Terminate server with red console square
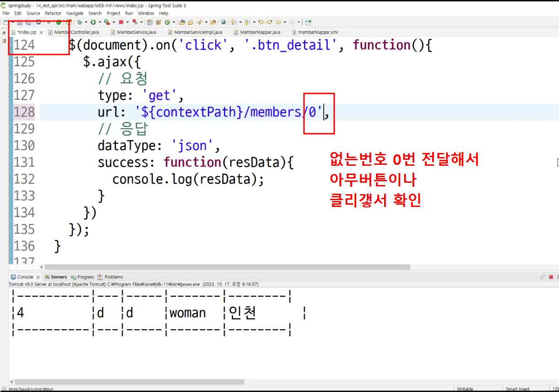559x392 pixels. point(551,277)
